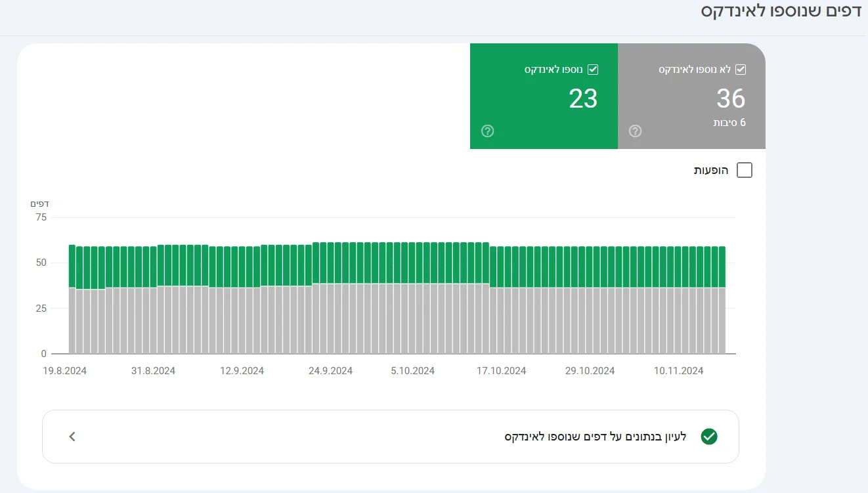Click the 75 y-axis value
The width and height of the screenshot is (868, 493).
point(41,217)
